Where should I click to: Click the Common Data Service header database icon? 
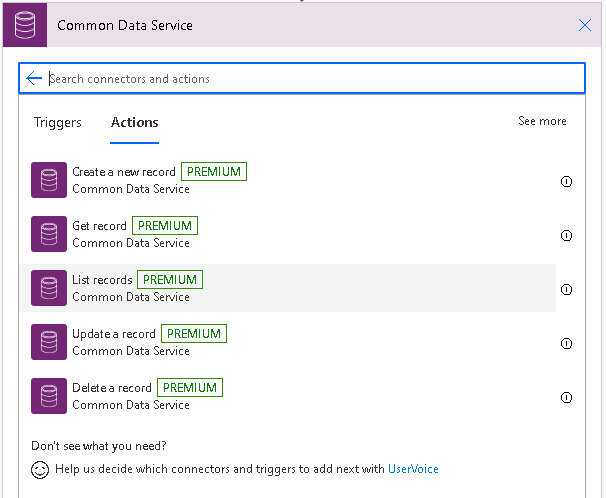[25, 25]
